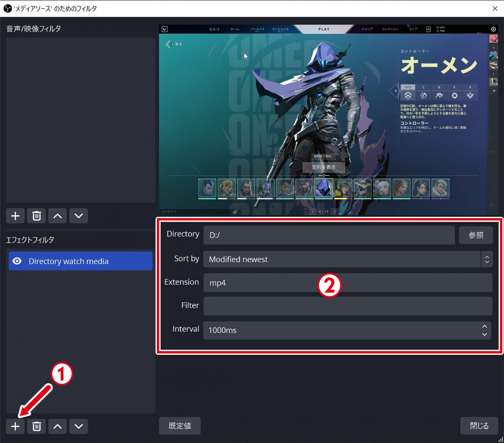Toggle visibility of Directory watch media filter
This screenshot has height=443, width=504.
coord(17,261)
